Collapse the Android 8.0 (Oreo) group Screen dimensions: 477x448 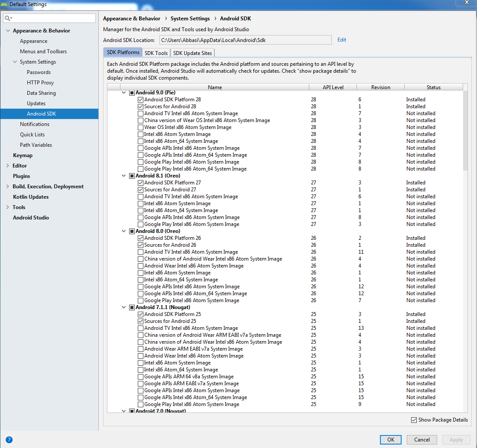[x=123, y=231]
